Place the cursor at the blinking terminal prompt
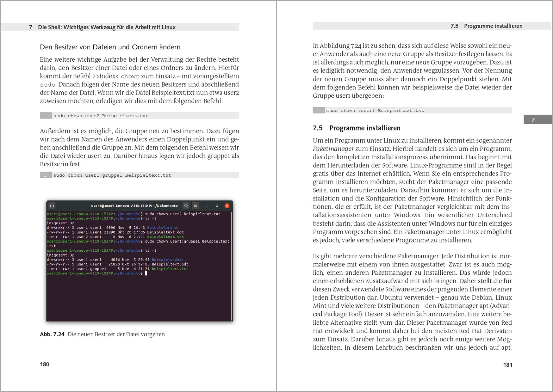The image size is (553, 392). 146,273
